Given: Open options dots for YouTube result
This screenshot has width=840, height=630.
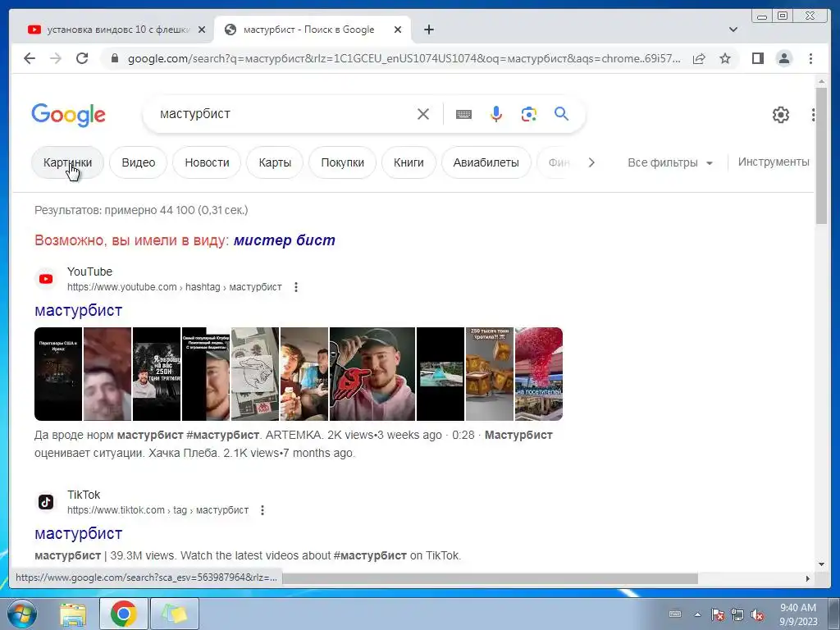Looking at the screenshot, I should pos(296,287).
